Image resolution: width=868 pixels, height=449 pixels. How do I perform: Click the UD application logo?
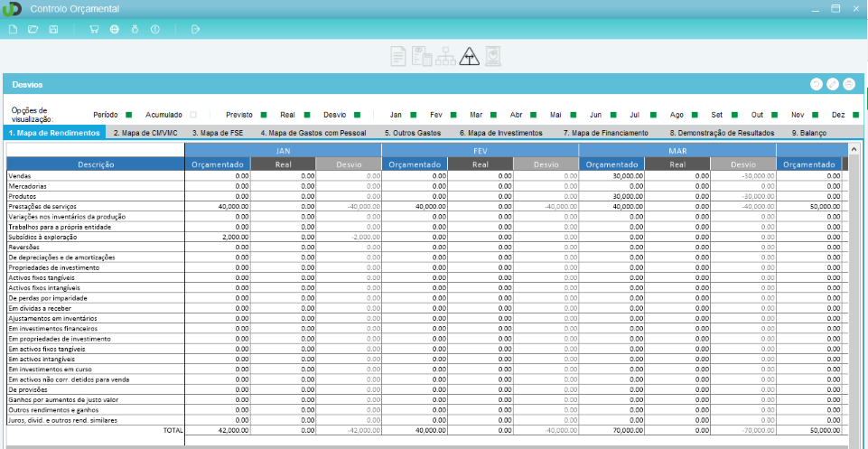12,9
